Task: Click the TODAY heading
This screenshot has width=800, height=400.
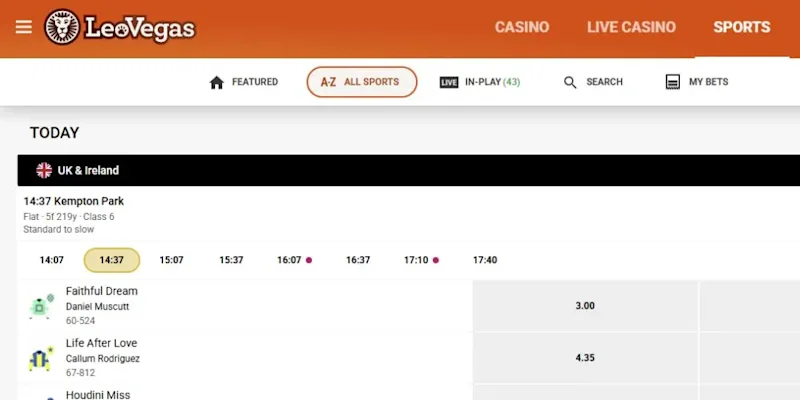Action: [55, 133]
